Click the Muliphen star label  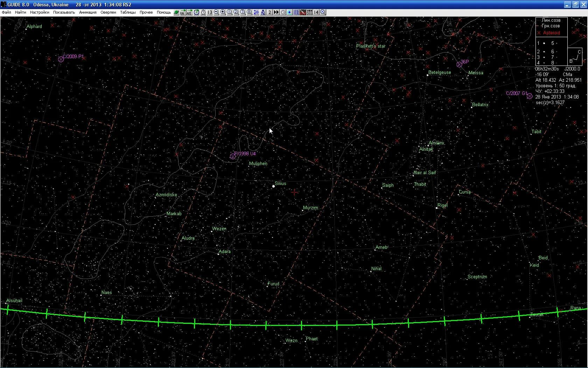[258, 164]
